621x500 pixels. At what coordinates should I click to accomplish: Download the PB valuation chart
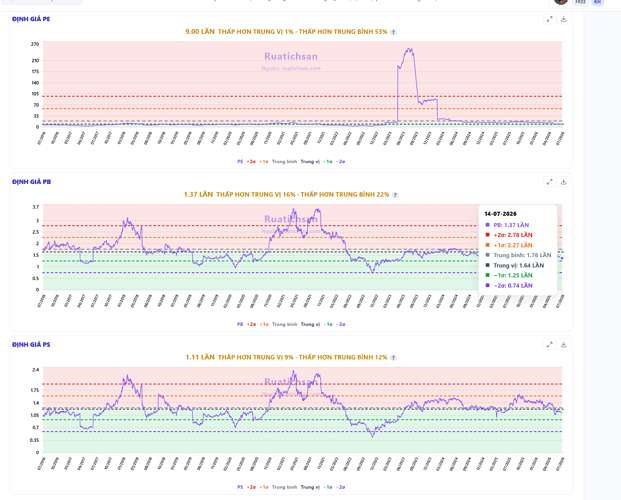564,182
